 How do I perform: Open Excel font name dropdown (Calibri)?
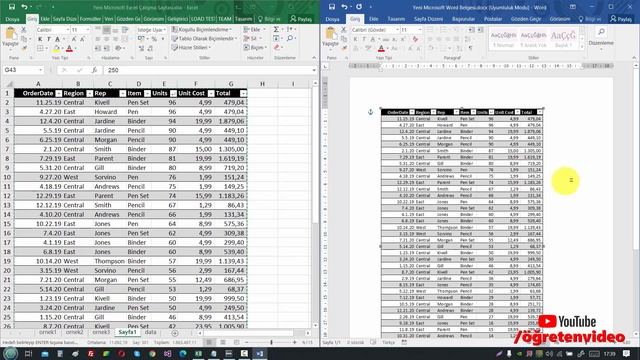pyautogui.click(x=67, y=30)
